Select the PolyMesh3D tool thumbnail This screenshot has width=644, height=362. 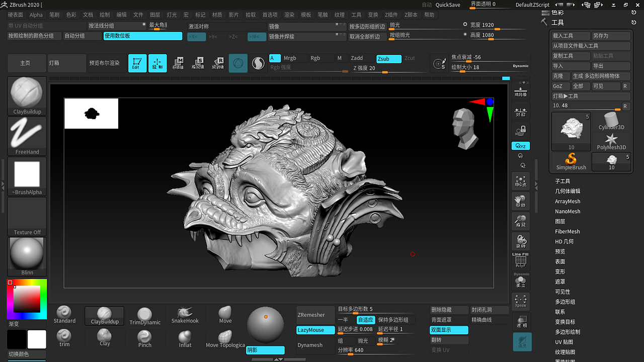pos(611,141)
